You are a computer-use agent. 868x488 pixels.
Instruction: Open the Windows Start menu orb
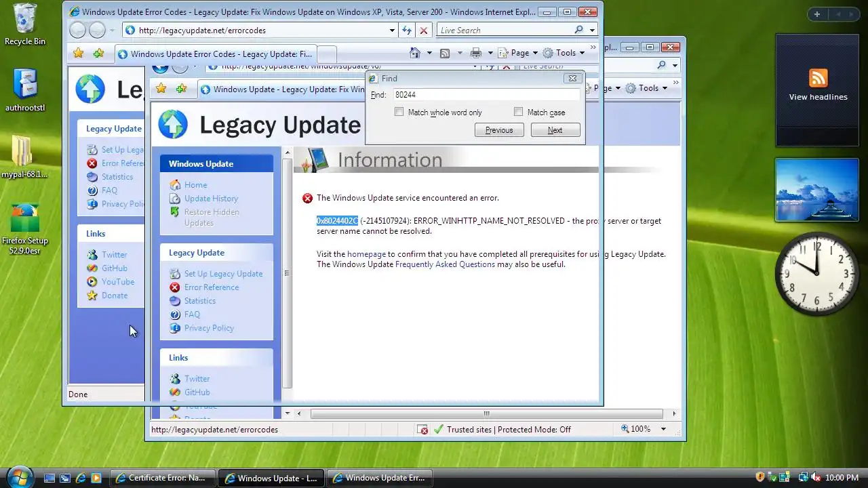pyautogui.click(x=20, y=476)
